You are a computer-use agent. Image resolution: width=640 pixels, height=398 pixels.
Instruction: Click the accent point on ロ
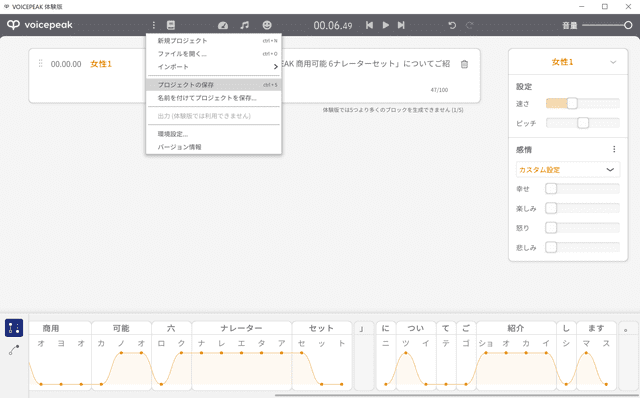point(161,384)
